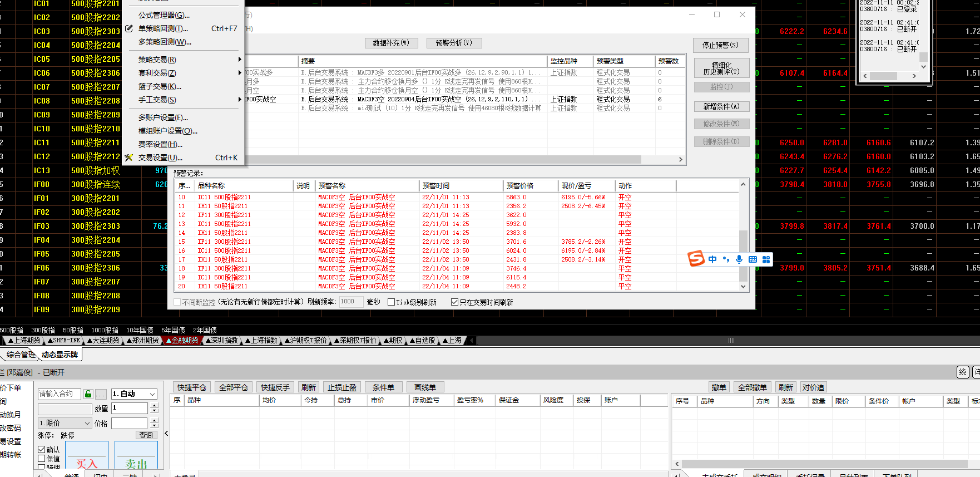Enable the Tick级别刷新 checkbox

(x=391, y=302)
